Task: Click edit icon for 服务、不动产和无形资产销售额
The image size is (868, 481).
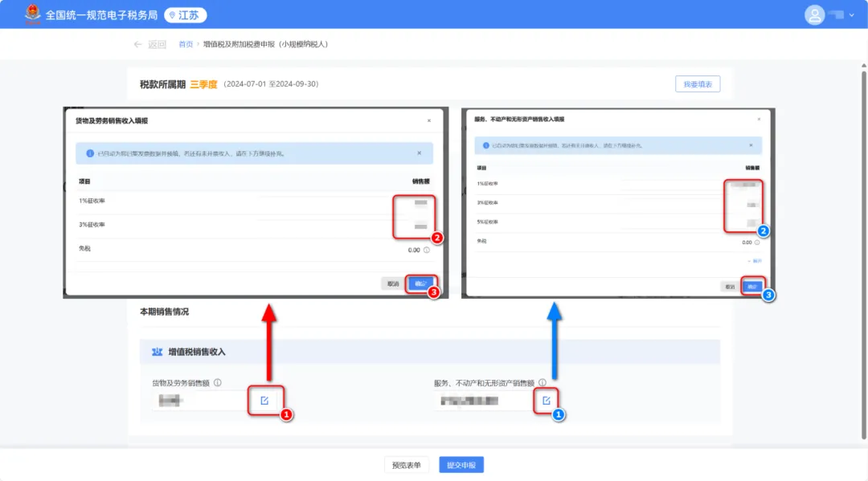Action: [x=547, y=400]
